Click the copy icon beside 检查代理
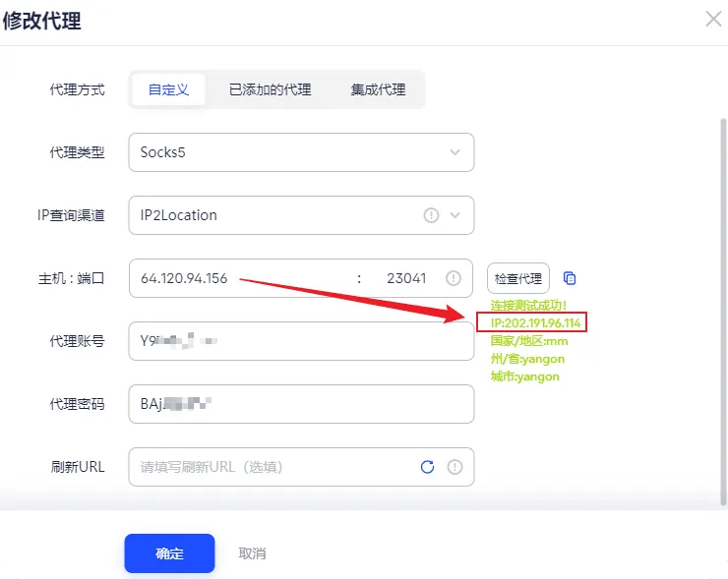This screenshot has height=579, width=728. coord(570,278)
